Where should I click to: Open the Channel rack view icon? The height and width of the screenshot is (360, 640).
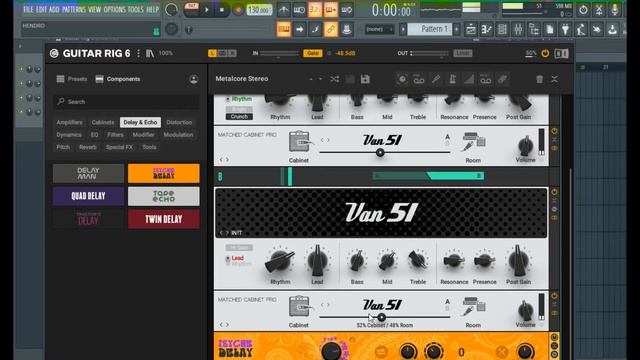point(502,29)
